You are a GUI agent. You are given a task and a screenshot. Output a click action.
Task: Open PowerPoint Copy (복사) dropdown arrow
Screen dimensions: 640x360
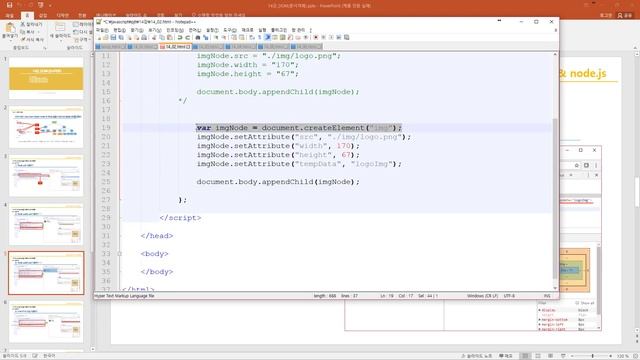39,32
